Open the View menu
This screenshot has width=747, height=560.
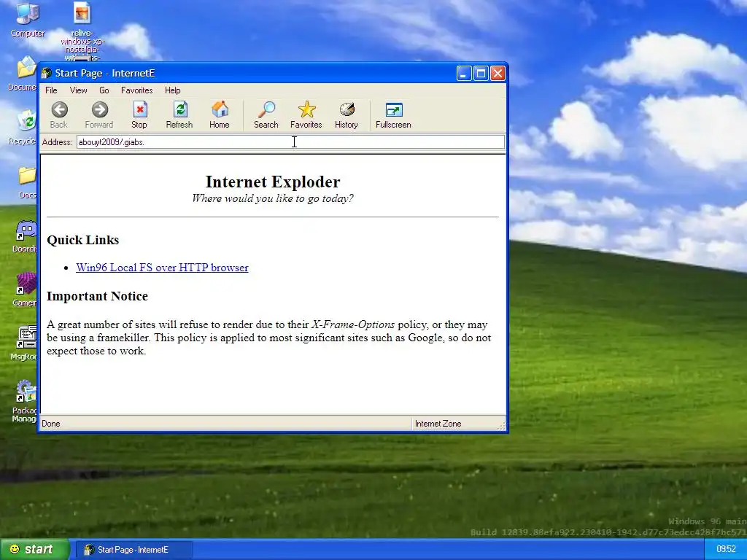click(78, 90)
